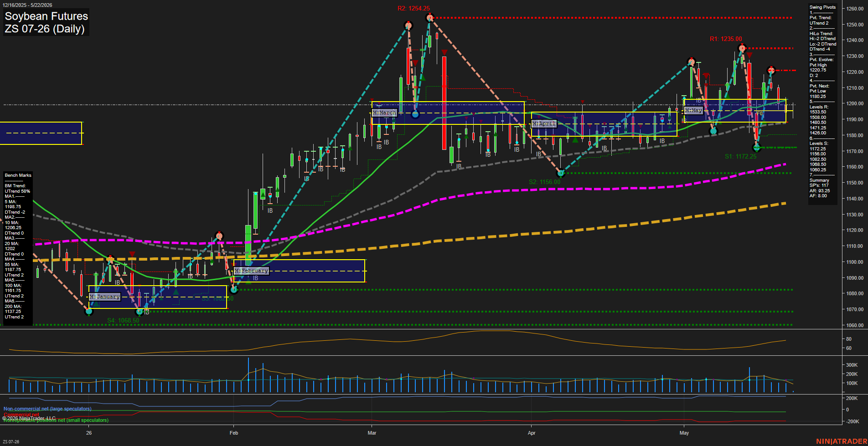The image size is (868, 446).
Task: Click the SP's: 117 summary line
Action: point(819,185)
